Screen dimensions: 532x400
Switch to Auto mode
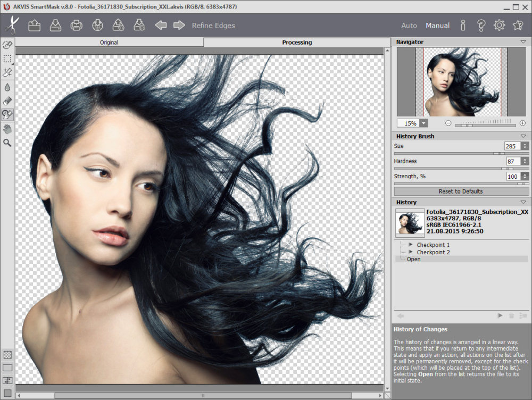[x=409, y=26]
